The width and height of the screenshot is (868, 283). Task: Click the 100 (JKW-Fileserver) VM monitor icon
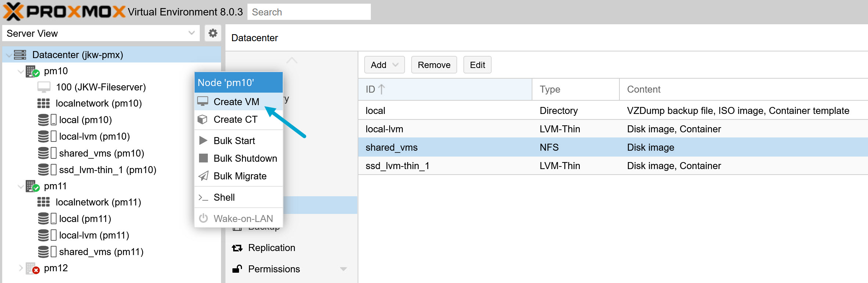44,87
